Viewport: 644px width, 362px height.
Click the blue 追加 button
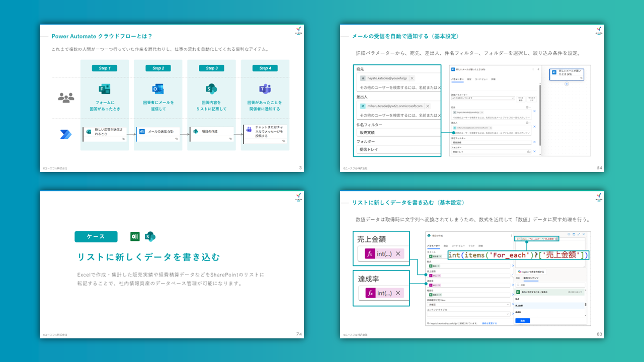pos(522,320)
